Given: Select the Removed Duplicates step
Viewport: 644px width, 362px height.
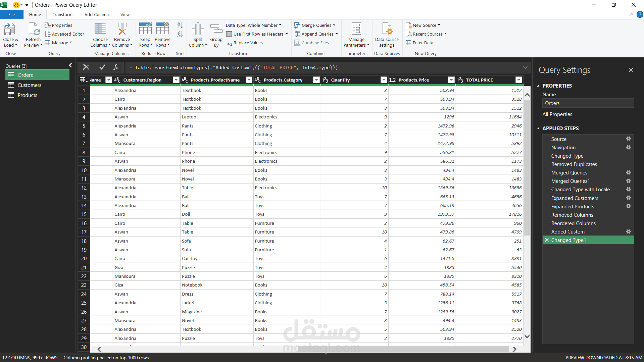Looking at the screenshot, I should pos(574,164).
